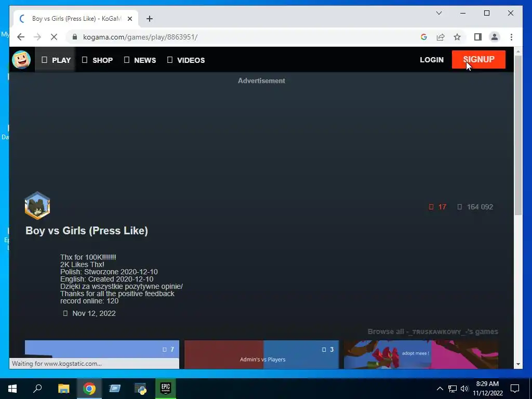
Task: Click the red likes counter showing 17
Action: [437, 207]
